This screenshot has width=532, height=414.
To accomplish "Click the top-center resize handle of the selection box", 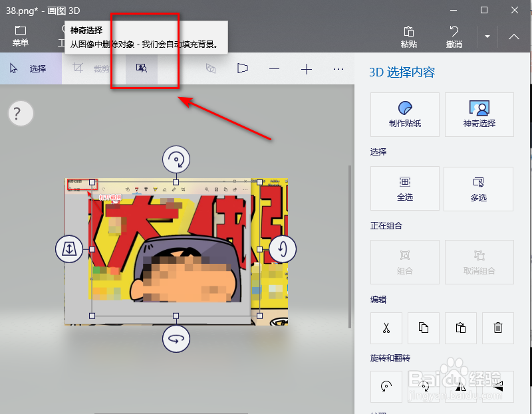I will point(176,183).
